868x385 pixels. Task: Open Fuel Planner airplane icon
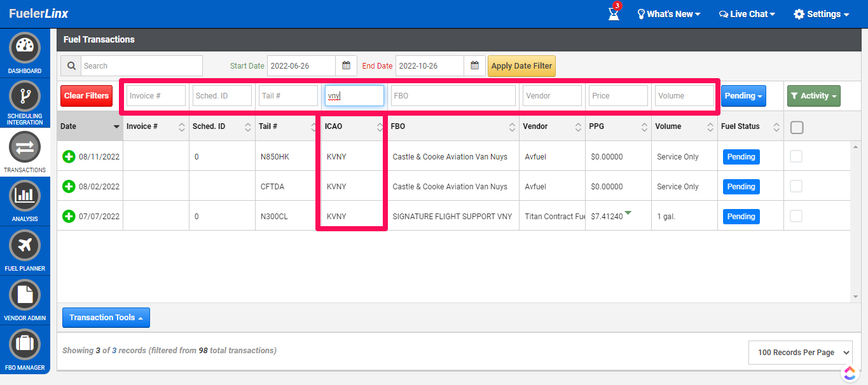point(25,246)
